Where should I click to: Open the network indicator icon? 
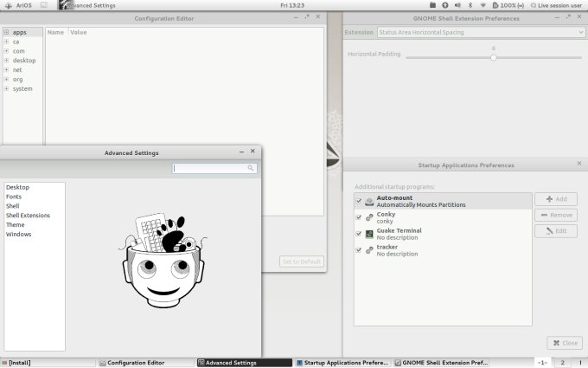pyautogui.click(x=483, y=5)
